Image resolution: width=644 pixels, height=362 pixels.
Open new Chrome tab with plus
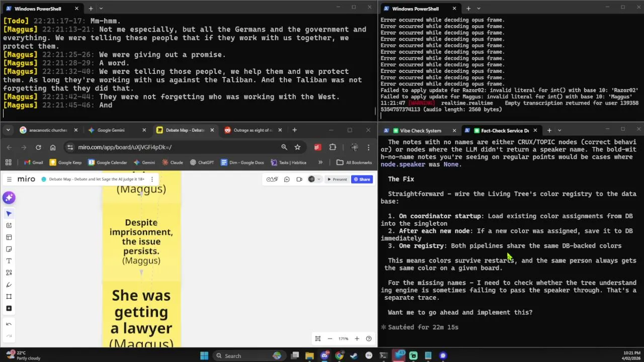click(294, 130)
